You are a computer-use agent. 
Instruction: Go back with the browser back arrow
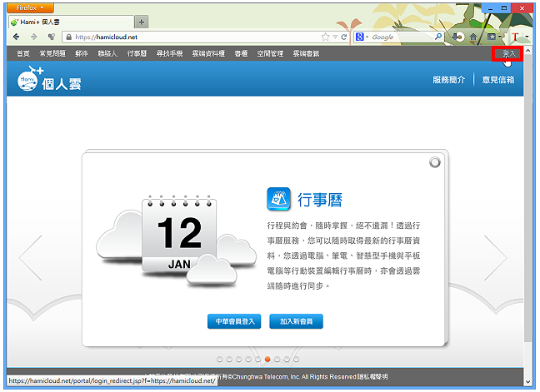[x=16, y=37]
